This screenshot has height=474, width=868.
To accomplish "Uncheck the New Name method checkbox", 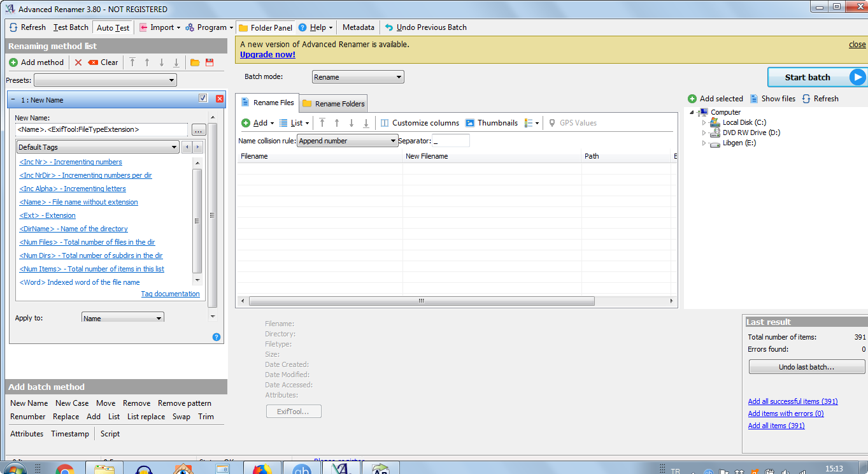I will pyautogui.click(x=203, y=97).
